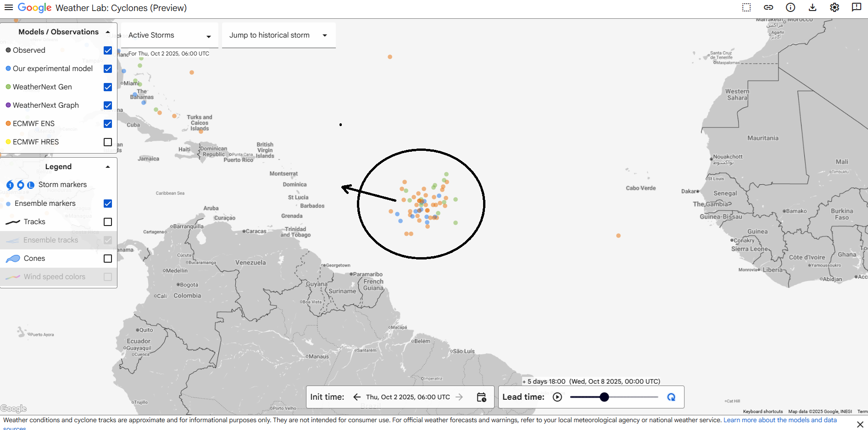Open the init time calendar picker

[x=481, y=397]
